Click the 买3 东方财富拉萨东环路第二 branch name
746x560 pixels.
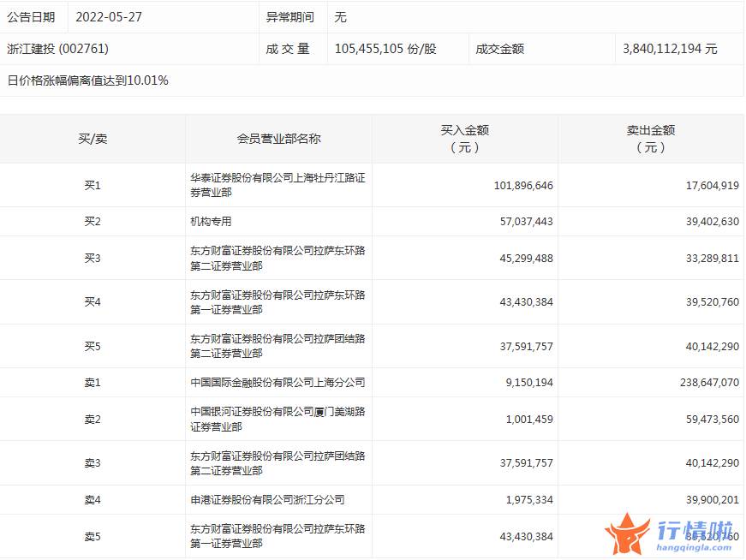[x=278, y=259]
